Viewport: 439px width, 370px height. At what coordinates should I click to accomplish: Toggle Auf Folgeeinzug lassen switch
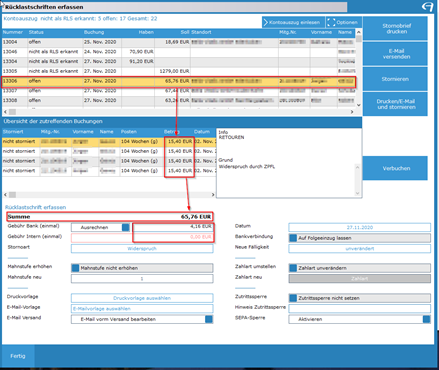[x=293, y=238]
